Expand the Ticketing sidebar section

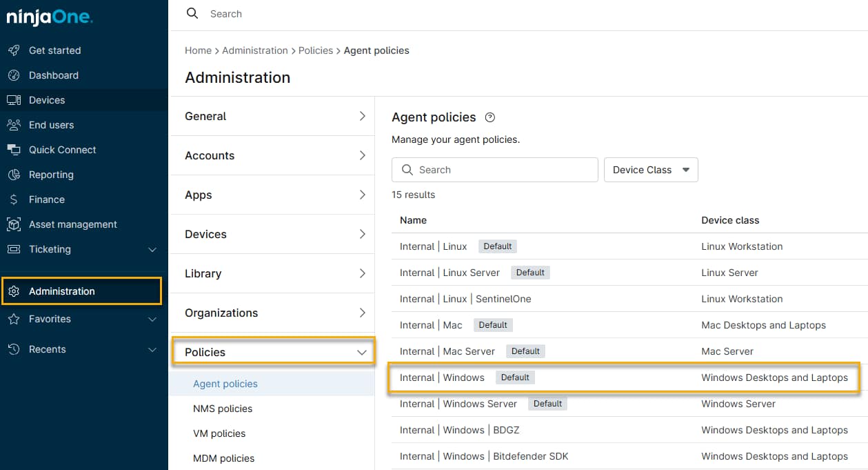[152, 249]
